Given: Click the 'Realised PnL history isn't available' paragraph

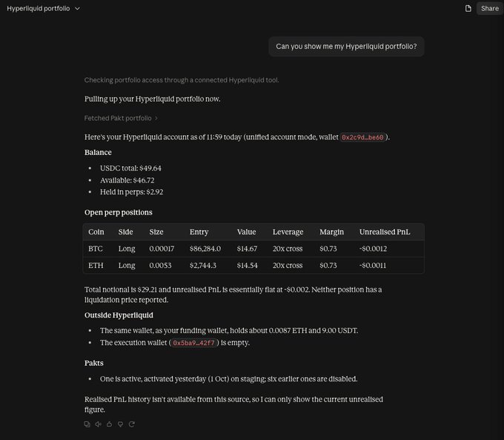Looking at the screenshot, I should coord(233,404).
